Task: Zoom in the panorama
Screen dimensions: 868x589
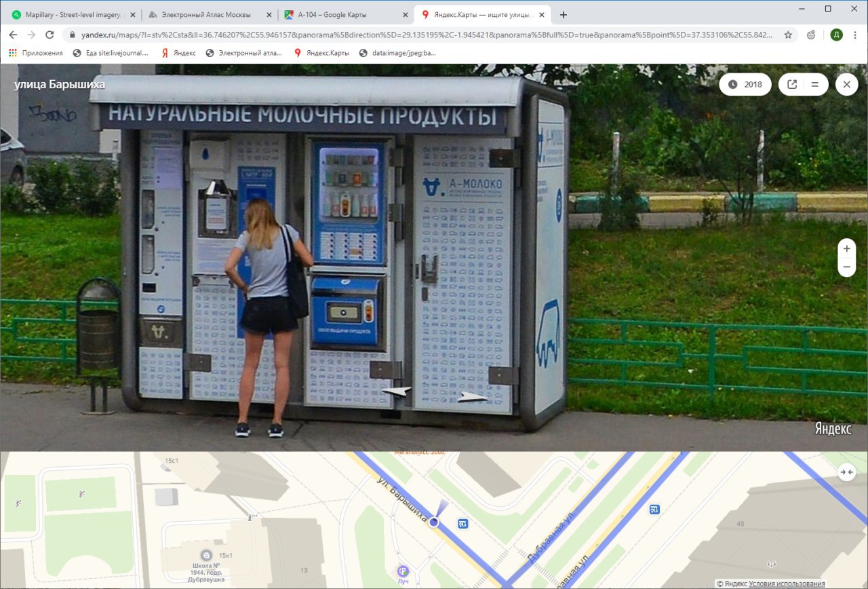Action: pyautogui.click(x=846, y=248)
